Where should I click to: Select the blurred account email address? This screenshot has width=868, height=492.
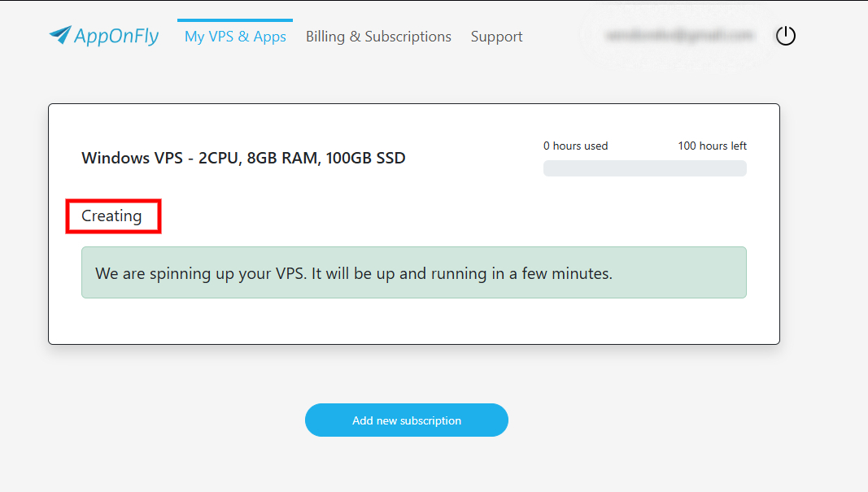click(x=679, y=36)
